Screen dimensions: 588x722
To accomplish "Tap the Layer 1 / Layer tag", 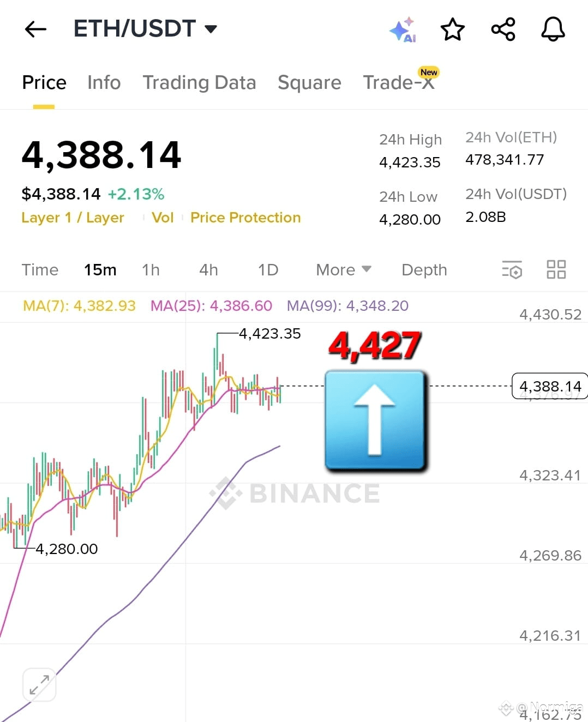I will (73, 218).
